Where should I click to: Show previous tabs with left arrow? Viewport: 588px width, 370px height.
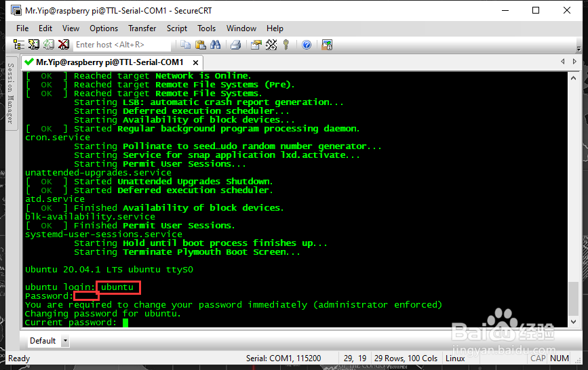pos(562,62)
